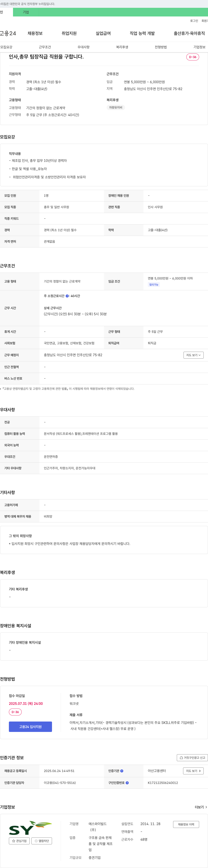Click the D-36 badge under 접수 마감일

coord(15,712)
